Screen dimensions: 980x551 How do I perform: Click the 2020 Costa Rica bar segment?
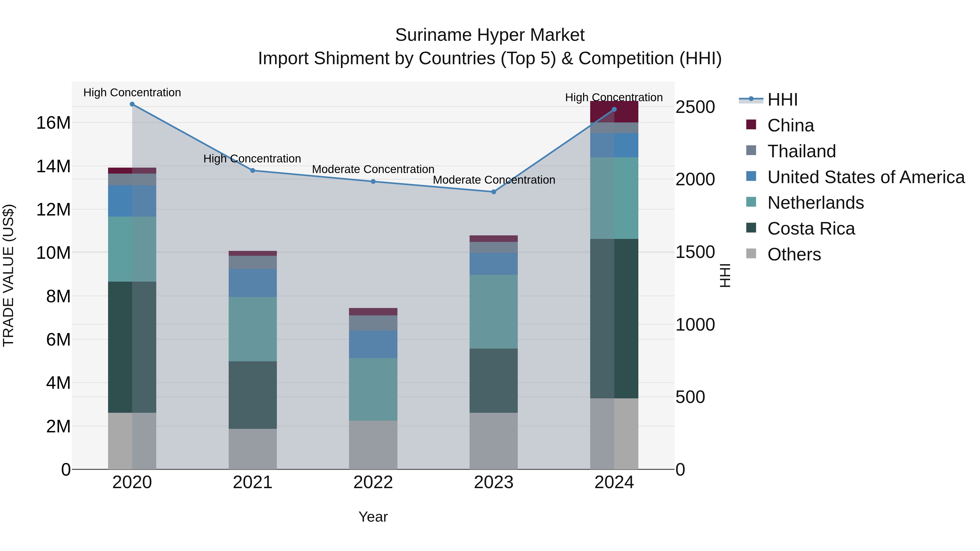point(132,347)
